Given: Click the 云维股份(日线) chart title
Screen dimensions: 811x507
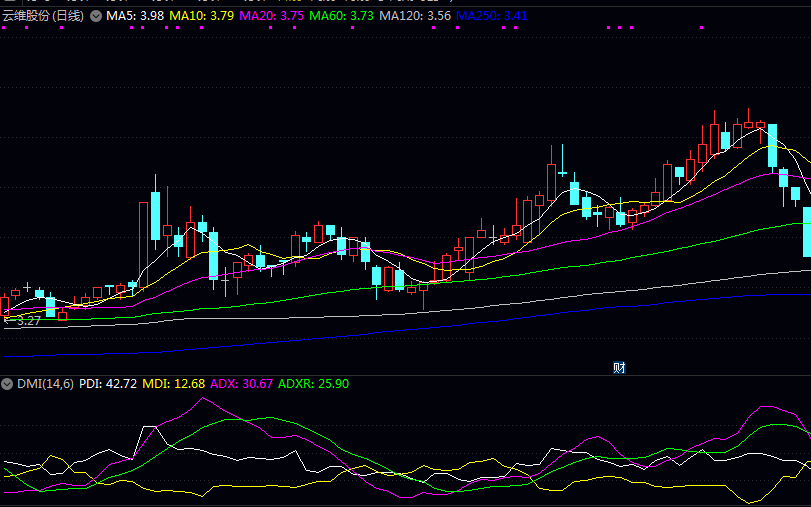Looking at the screenshot, I should click(43, 16).
